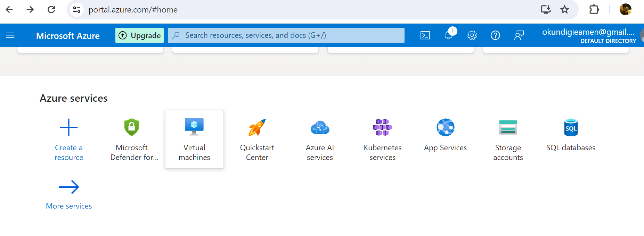This screenshot has width=644, height=236.
Task: Open the account menu for okundigieamen@gmail
Action: coord(589,35)
